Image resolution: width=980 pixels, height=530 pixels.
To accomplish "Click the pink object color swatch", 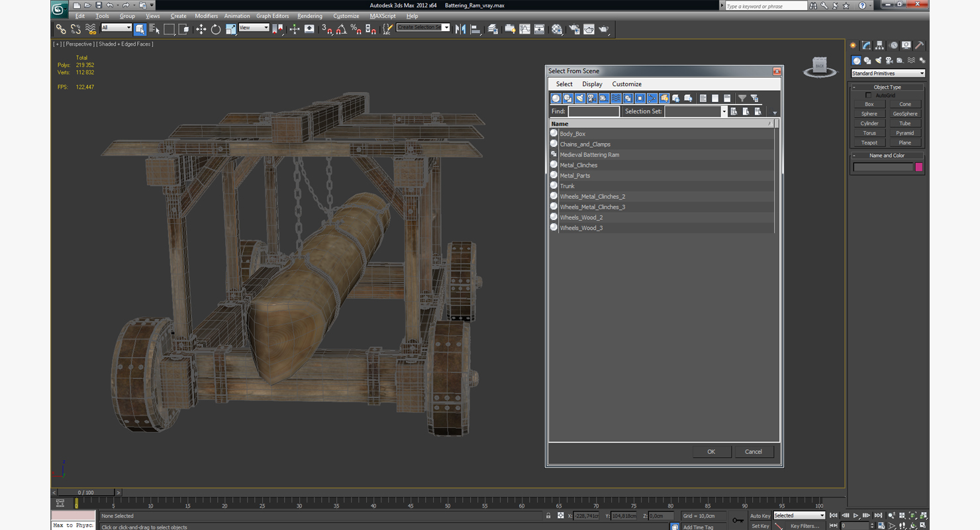I will (x=919, y=167).
